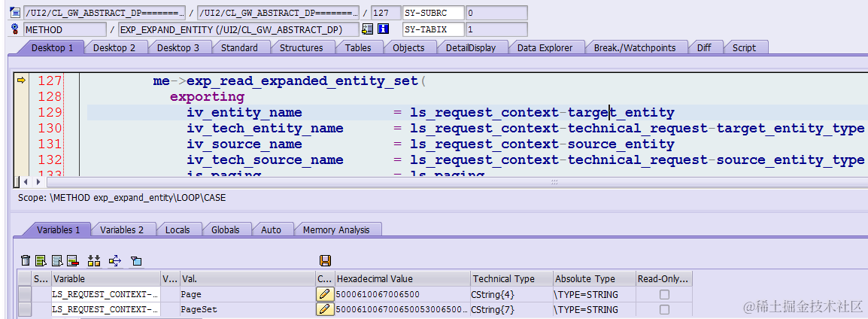Open the Structures tab
Viewport: 868px width, 319px height.
coord(301,47)
